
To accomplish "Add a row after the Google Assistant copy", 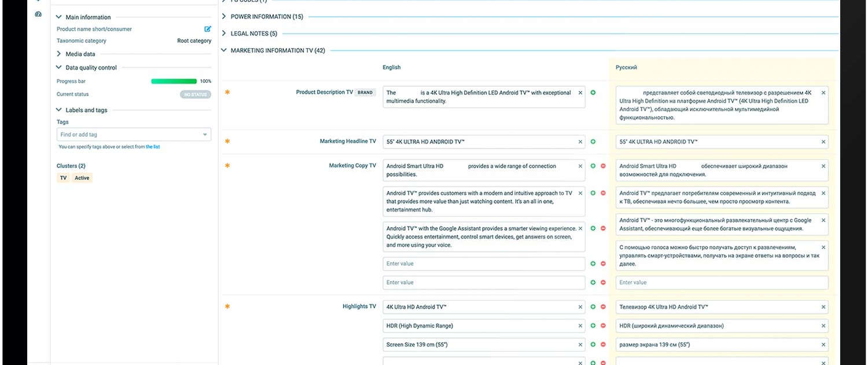I will coord(593,228).
